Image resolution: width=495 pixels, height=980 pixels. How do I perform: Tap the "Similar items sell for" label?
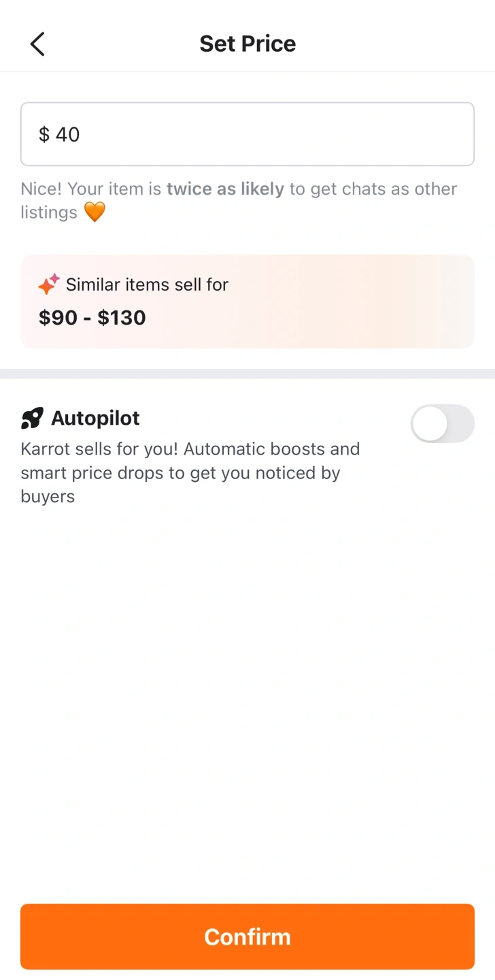[x=147, y=284]
